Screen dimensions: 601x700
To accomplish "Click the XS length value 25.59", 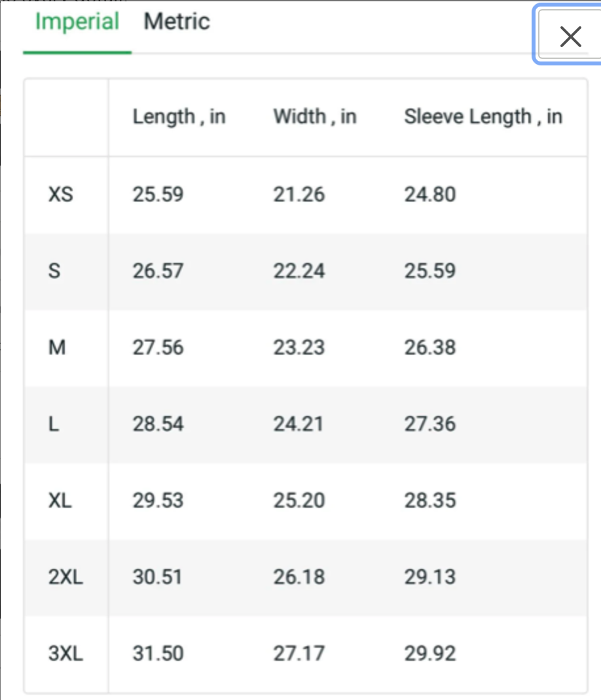I will [x=158, y=195].
